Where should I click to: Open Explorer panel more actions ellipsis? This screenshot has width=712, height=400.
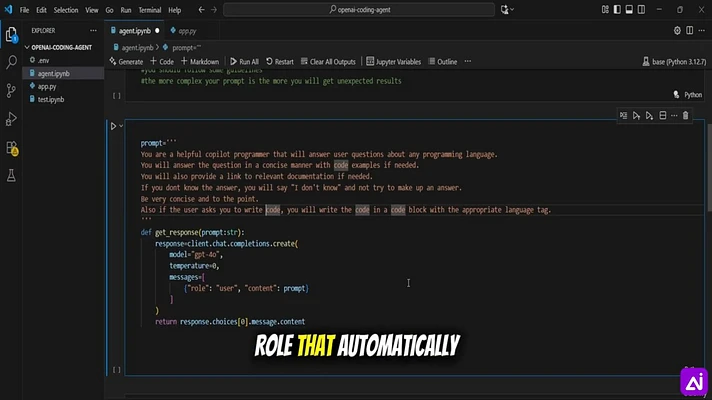(93, 30)
